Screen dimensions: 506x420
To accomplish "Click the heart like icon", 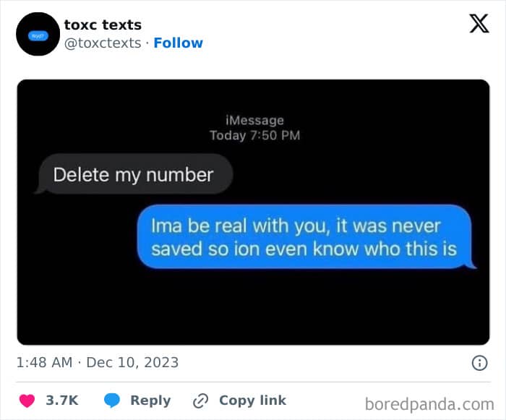I will tap(28, 400).
